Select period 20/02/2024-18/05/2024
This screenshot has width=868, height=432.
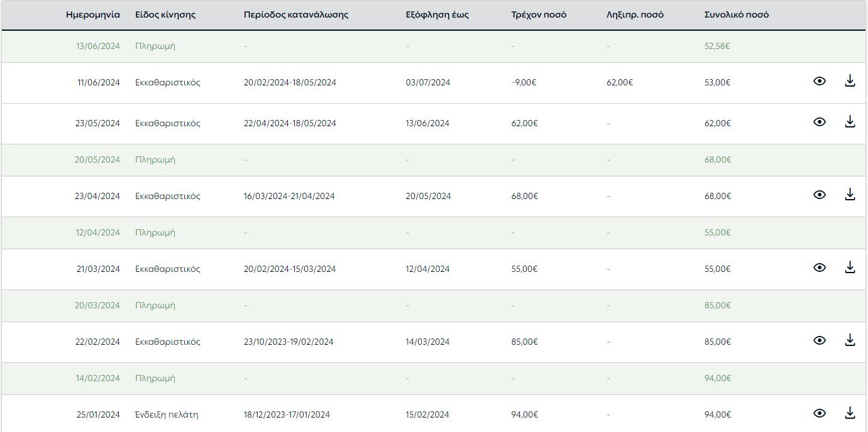[x=290, y=82]
